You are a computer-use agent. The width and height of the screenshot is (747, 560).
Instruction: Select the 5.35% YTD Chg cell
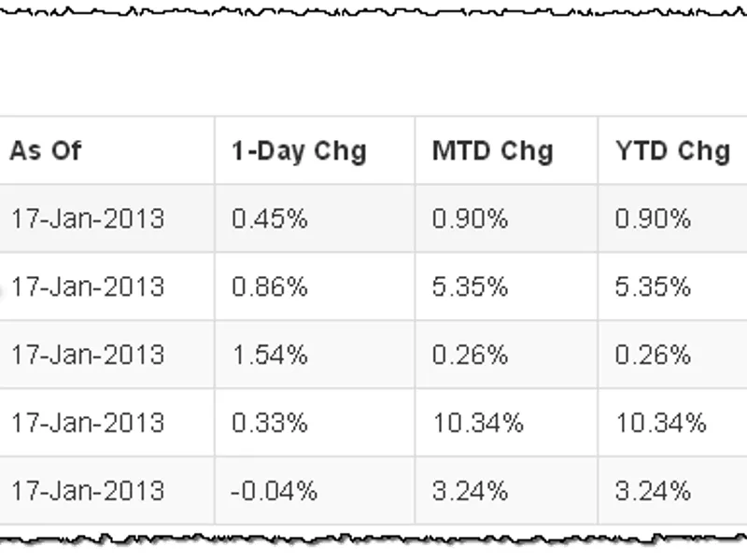pos(653,287)
